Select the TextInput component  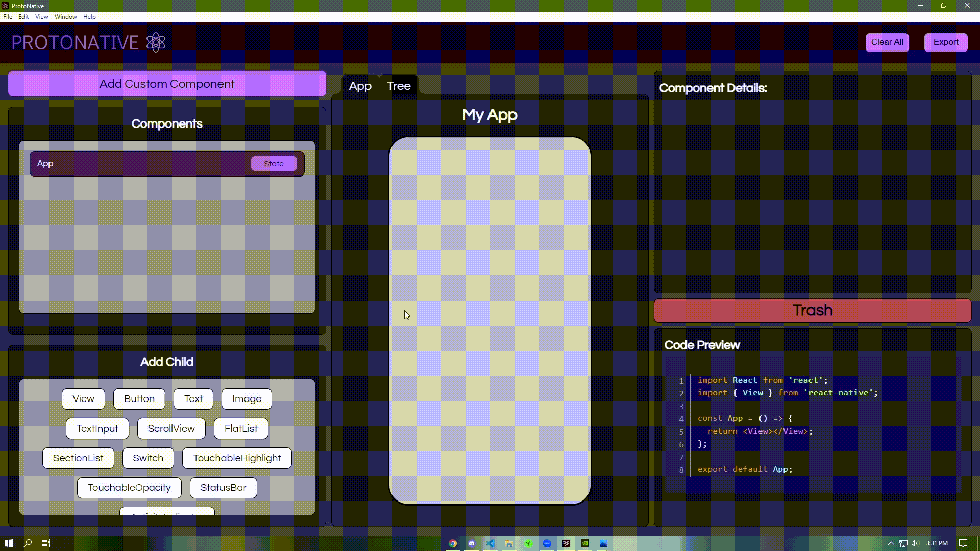point(97,428)
